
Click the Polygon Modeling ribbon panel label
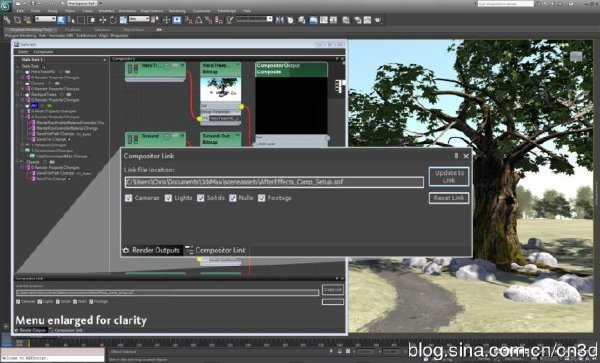click(x=20, y=36)
